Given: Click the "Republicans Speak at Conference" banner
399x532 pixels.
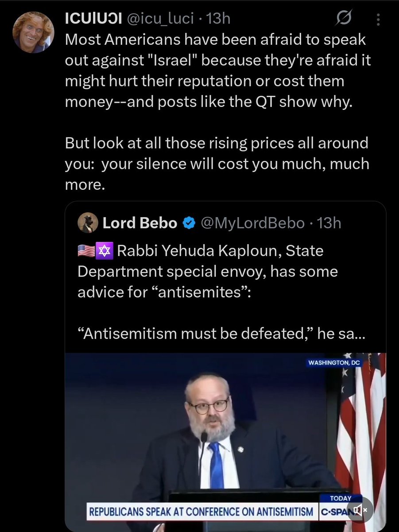Looking at the screenshot, I should click(202, 512).
